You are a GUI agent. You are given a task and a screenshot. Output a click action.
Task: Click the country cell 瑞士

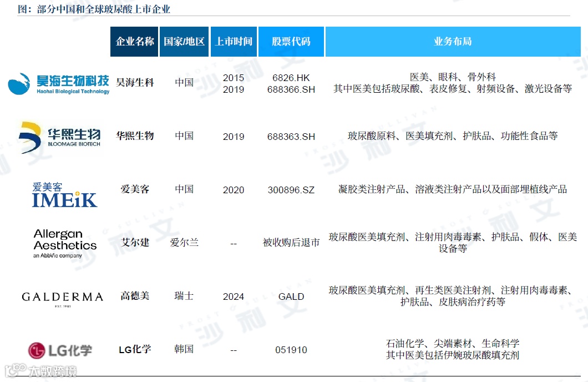[184, 296]
